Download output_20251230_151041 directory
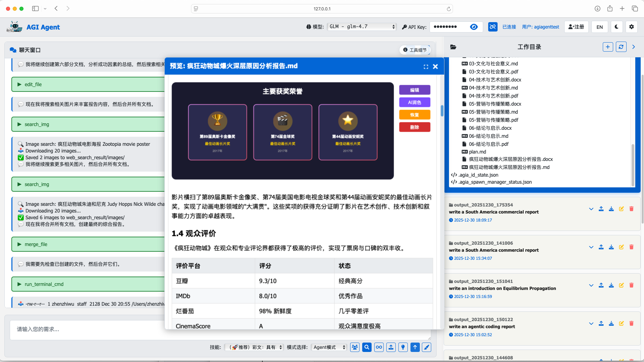 (x=611, y=285)
